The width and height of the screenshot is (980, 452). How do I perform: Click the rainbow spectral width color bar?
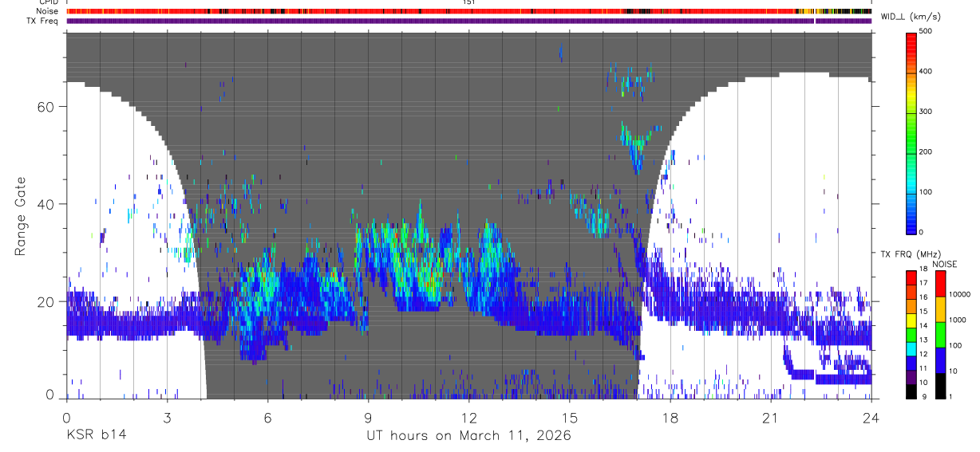911,132
